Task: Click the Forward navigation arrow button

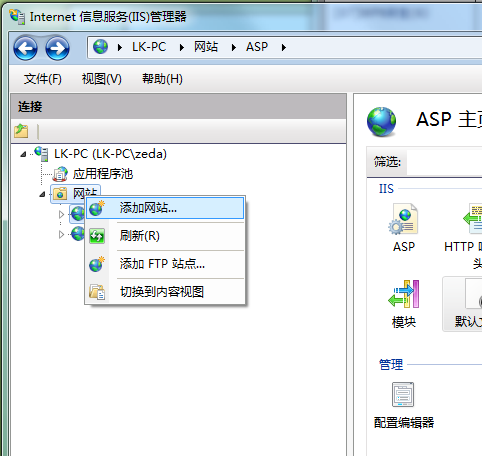Action: pyautogui.click(x=57, y=49)
